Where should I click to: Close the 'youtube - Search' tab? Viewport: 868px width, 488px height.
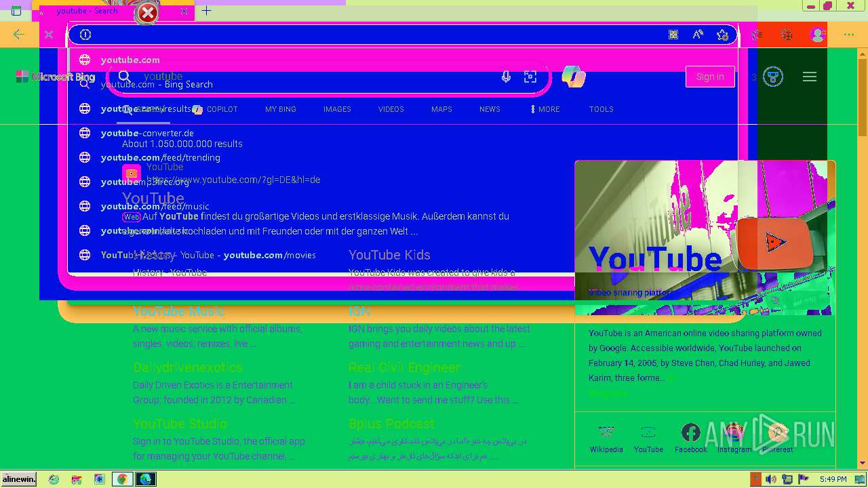(x=184, y=11)
